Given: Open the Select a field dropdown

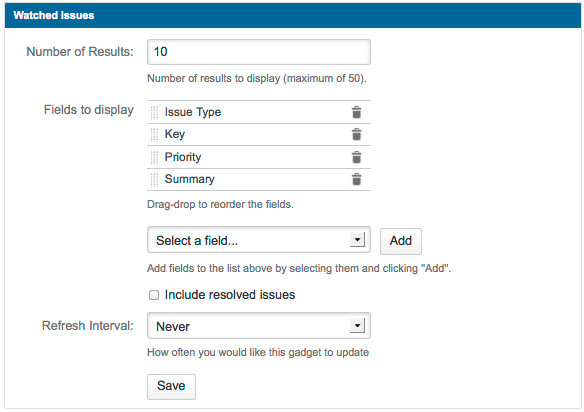Looking at the screenshot, I should [x=259, y=240].
